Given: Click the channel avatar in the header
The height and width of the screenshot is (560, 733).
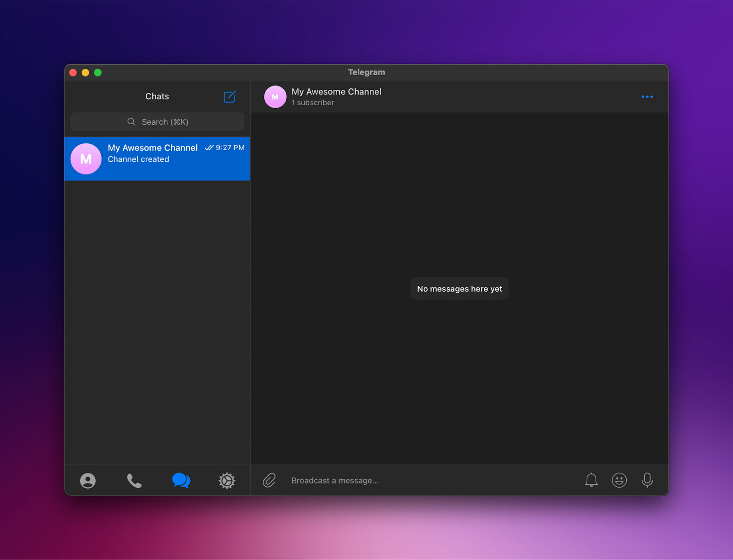Looking at the screenshot, I should pyautogui.click(x=275, y=97).
